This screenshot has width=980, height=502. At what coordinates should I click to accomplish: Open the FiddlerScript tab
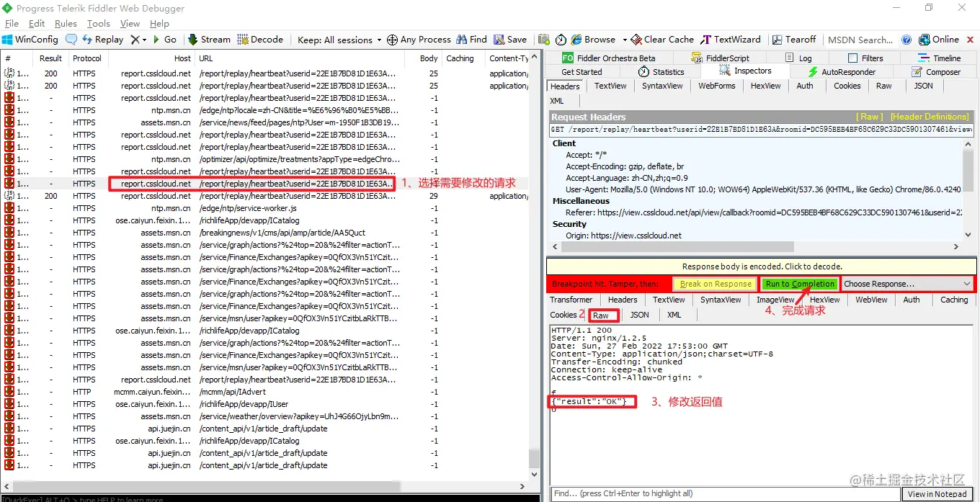pyautogui.click(x=720, y=58)
